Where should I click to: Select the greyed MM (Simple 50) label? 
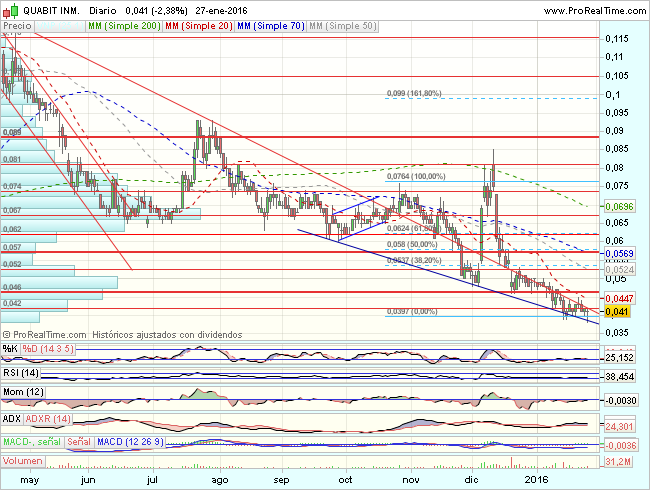[343, 26]
